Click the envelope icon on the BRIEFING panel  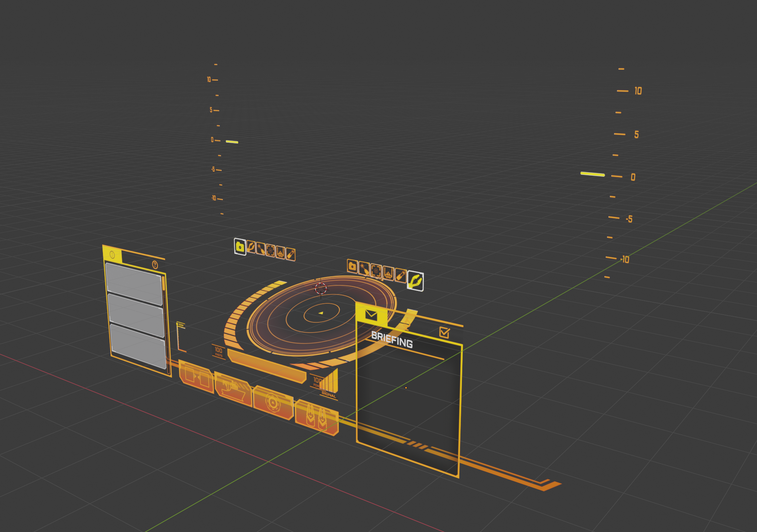[371, 315]
